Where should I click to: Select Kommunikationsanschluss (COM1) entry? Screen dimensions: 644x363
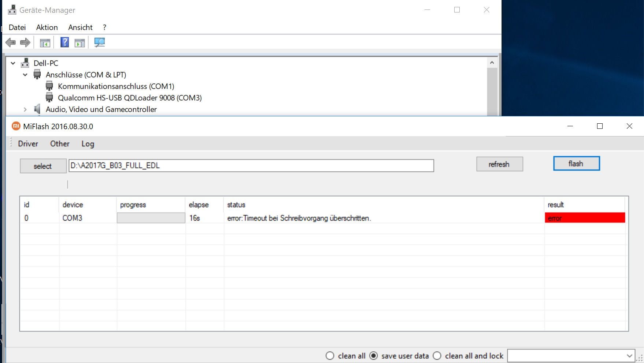pos(116,86)
